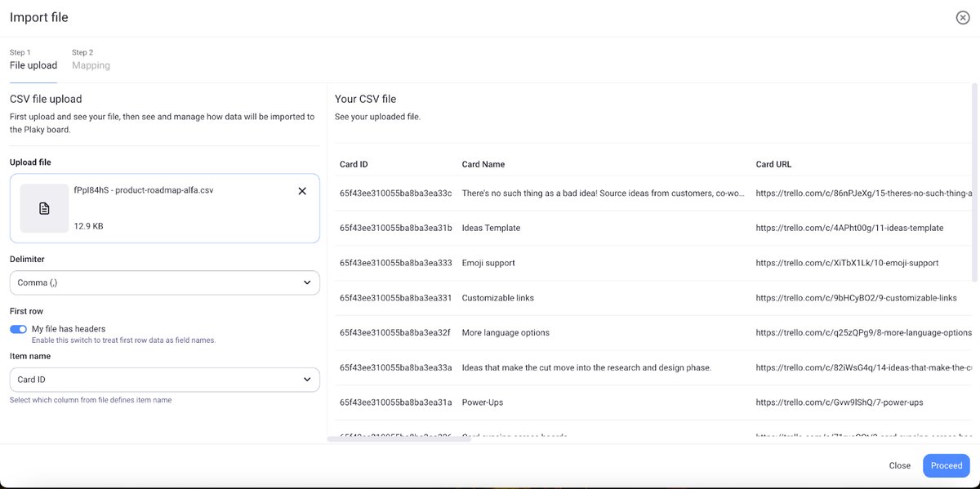The image size is (980, 489).
Task: Click the Ideas Template card name
Action: pyautogui.click(x=491, y=228)
